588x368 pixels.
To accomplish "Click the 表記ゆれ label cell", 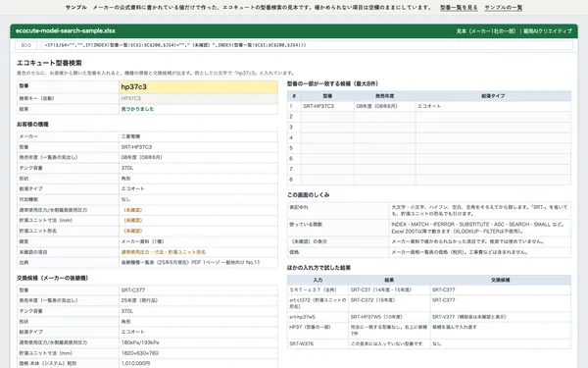I will click(x=338, y=210).
